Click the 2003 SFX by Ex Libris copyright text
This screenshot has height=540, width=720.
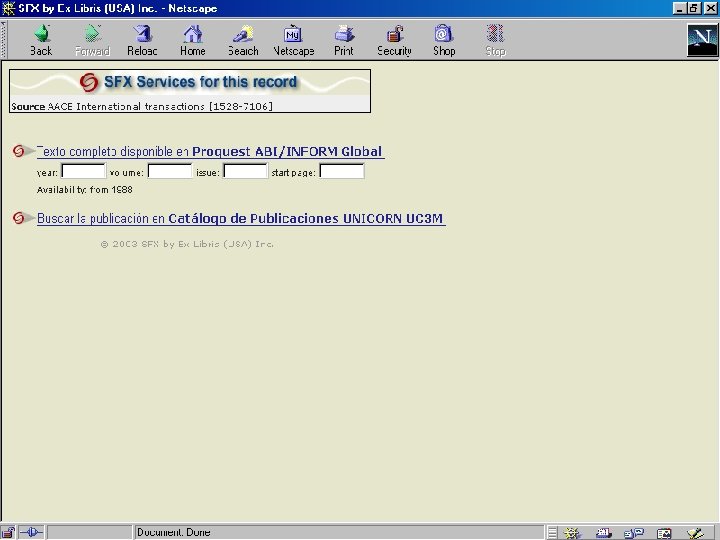187,244
